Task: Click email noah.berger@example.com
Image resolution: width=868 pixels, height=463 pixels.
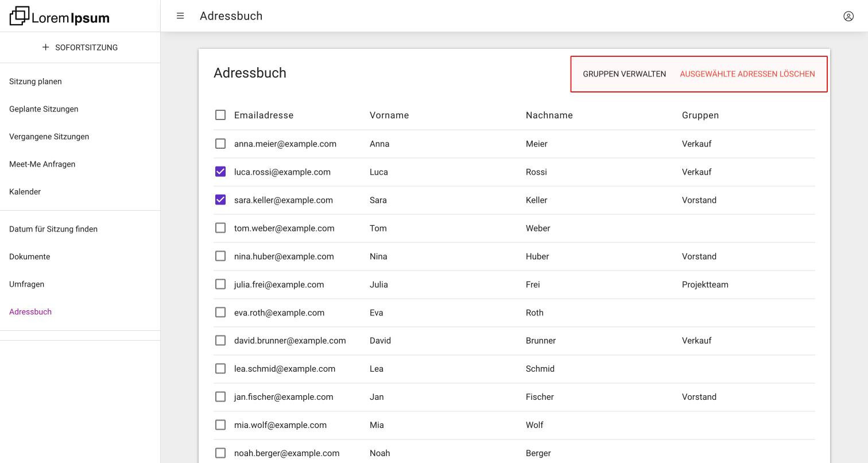Action: (286, 453)
